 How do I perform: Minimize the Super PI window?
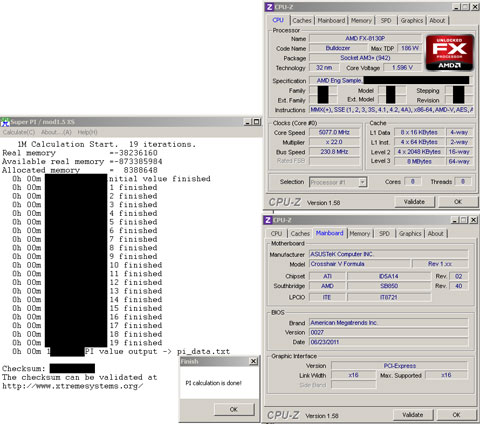click(248, 122)
